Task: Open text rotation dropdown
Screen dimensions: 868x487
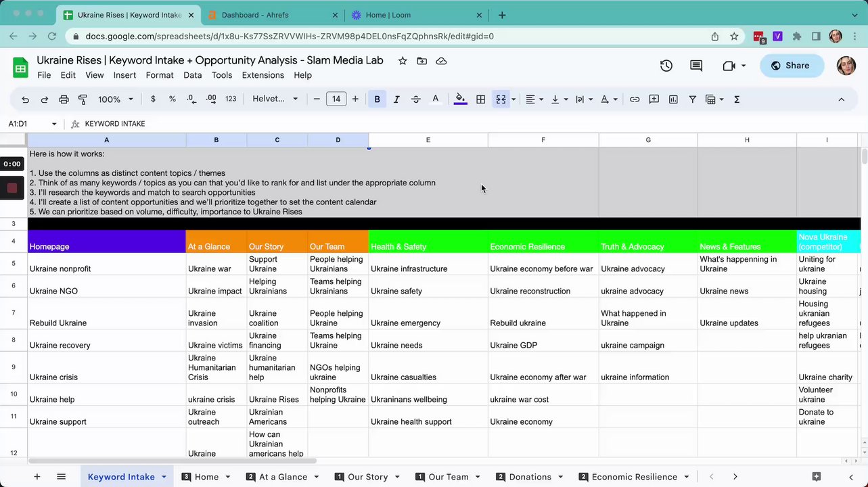Action: point(609,99)
